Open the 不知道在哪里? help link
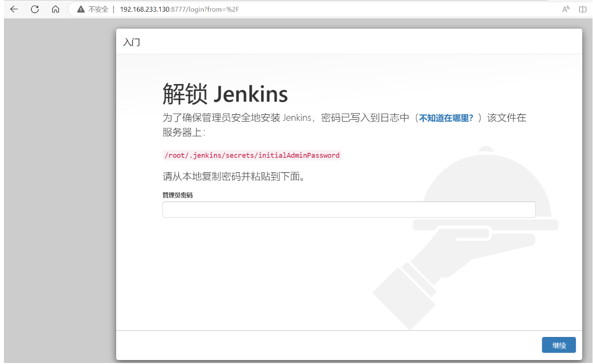593x364 pixels. [446, 118]
